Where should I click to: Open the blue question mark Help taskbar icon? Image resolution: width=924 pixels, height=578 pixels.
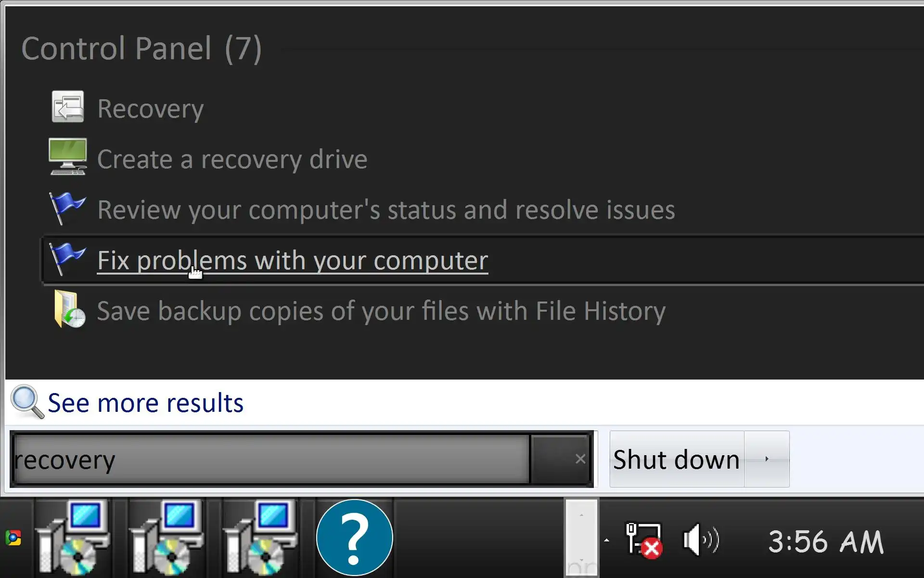pos(354,538)
